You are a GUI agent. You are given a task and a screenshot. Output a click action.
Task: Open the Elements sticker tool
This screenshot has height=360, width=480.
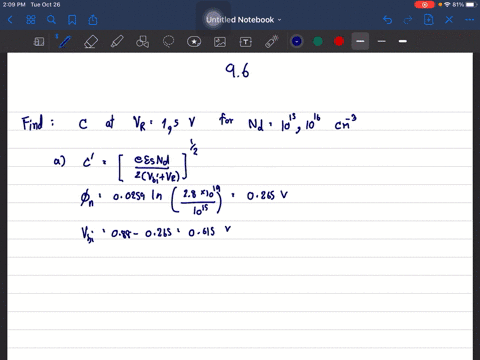194,42
